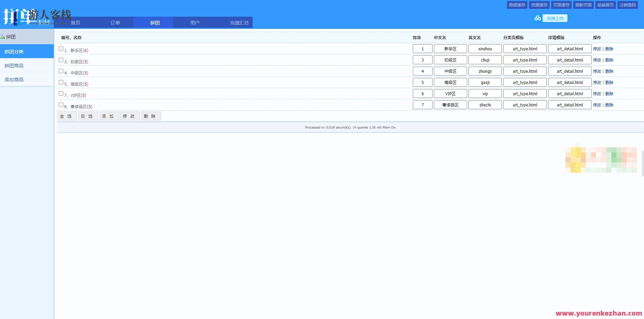Click 删除 link in the shechi row

click(609, 105)
